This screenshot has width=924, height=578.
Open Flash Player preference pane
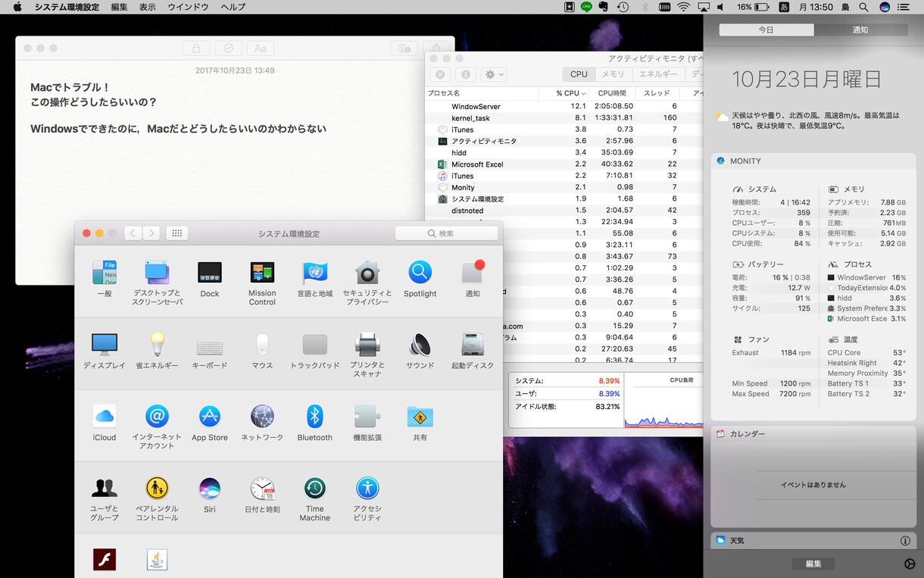pos(105,560)
